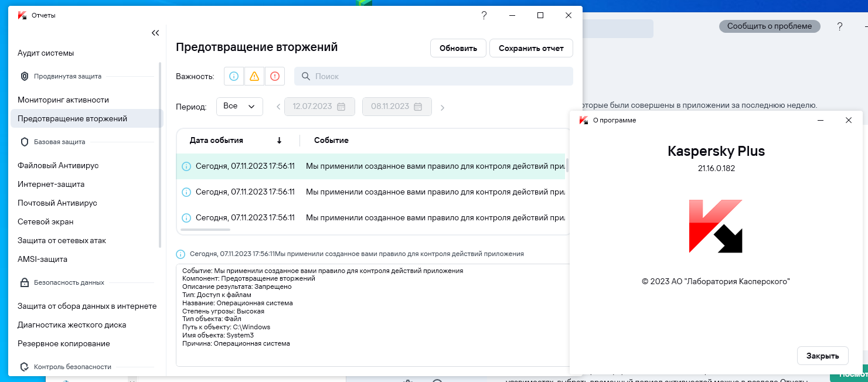Click shield icon next to Базовая защита
Image resolution: width=868 pixels, height=382 pixels.
(25, 142)
